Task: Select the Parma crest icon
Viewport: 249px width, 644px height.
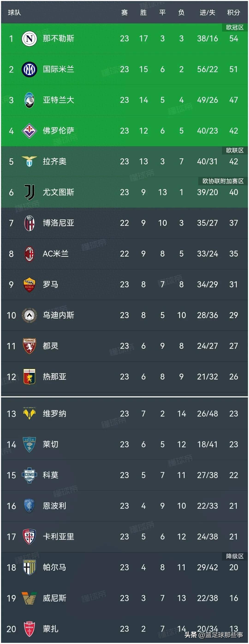Action: coord(29,567)
